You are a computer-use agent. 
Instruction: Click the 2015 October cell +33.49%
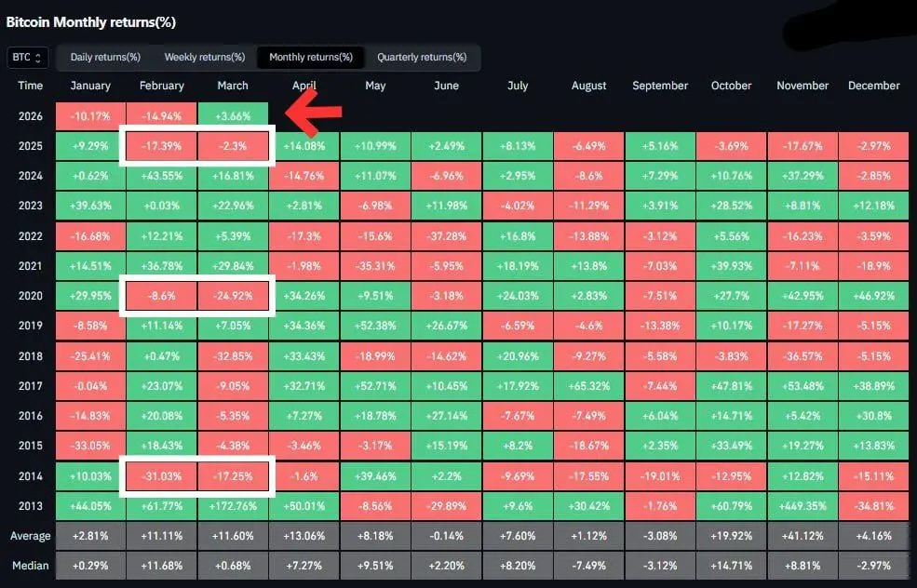pyautogui.click(x=731, y=446)
